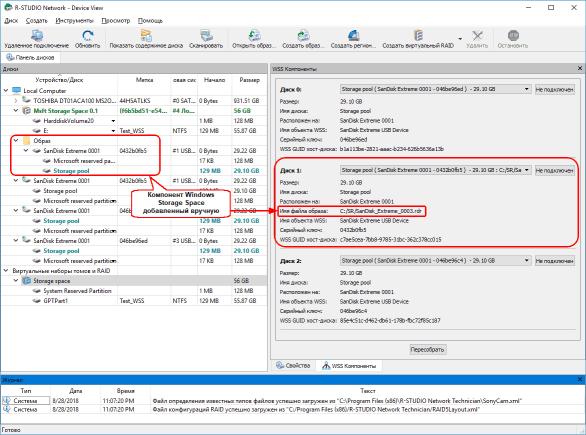Click the Пересобрать button
The height and width of the screenshot is (435, 586).
pos(428,349)
